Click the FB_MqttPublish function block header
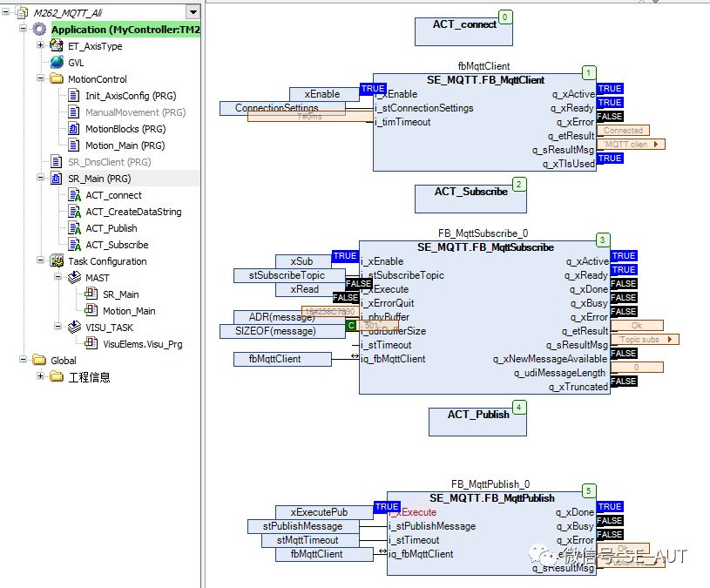Image resolution: width=710 pixels, height=588 pixels. pyautogui.click(x=491, y=498)
